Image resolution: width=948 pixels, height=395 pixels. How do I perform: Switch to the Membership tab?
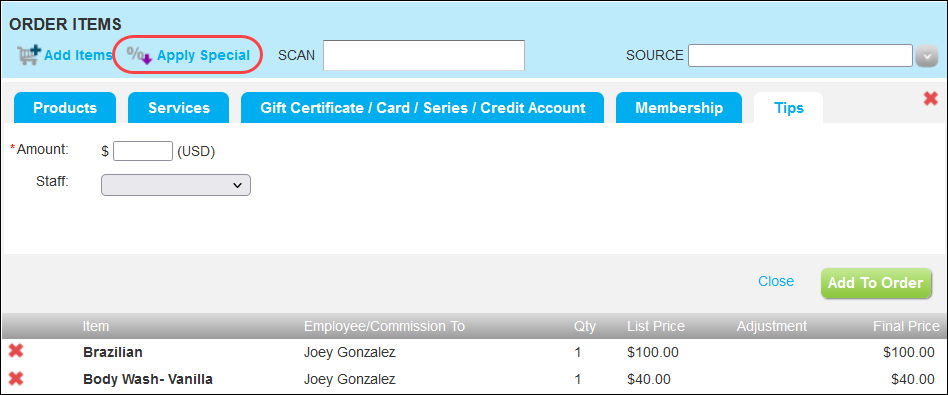679,108
